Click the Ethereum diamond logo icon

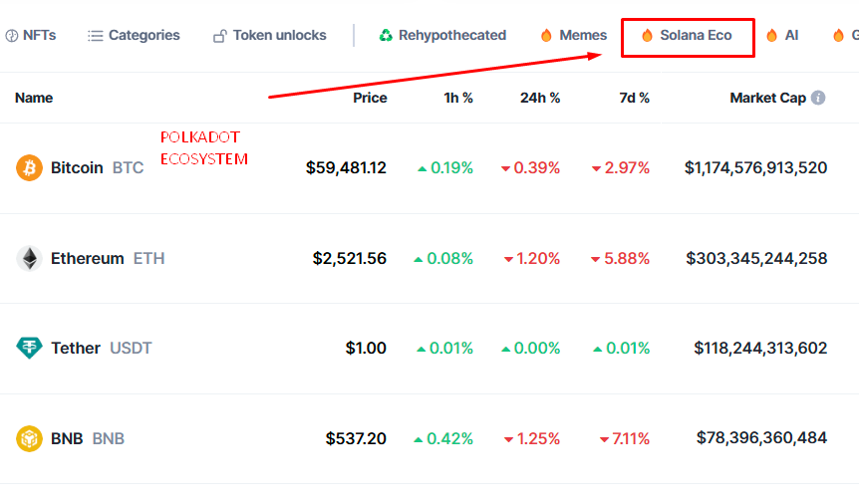point(29,258)
